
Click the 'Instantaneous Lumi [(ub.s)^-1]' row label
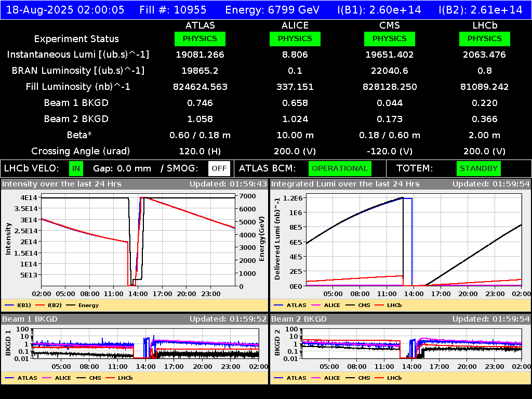click(x=78, y=55)
